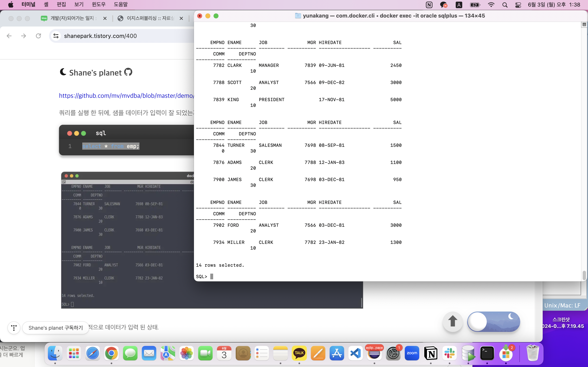The height and width of the screenshot is (367, 588).
Task: Open the 보기 menu in menu bar
Action: coord(79,4)
